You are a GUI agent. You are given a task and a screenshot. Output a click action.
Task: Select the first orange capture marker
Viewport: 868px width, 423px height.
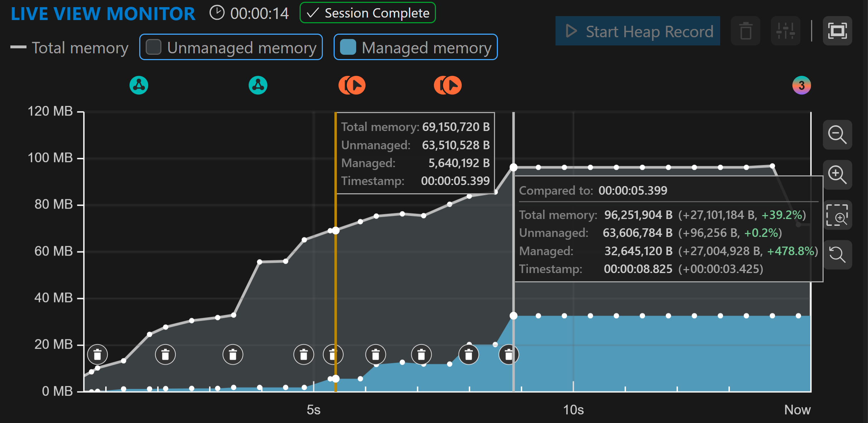[x=352, y=85]
